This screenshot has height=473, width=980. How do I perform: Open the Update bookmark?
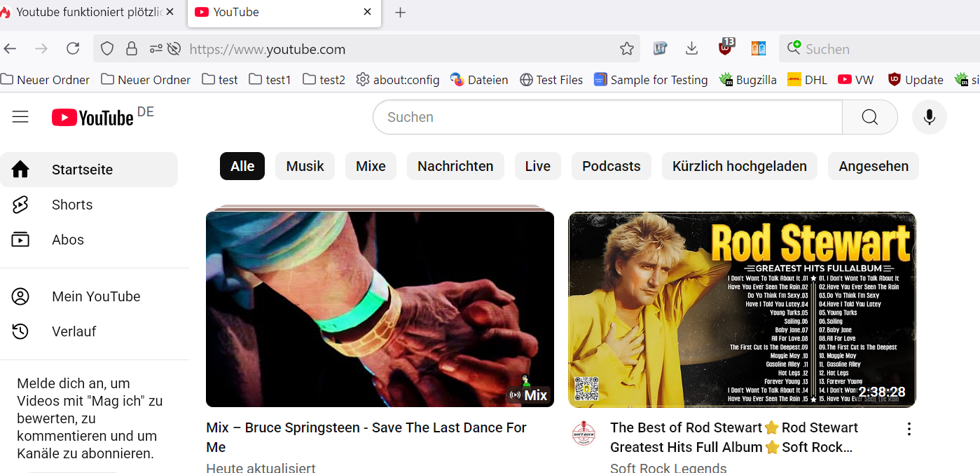[916, 80]
